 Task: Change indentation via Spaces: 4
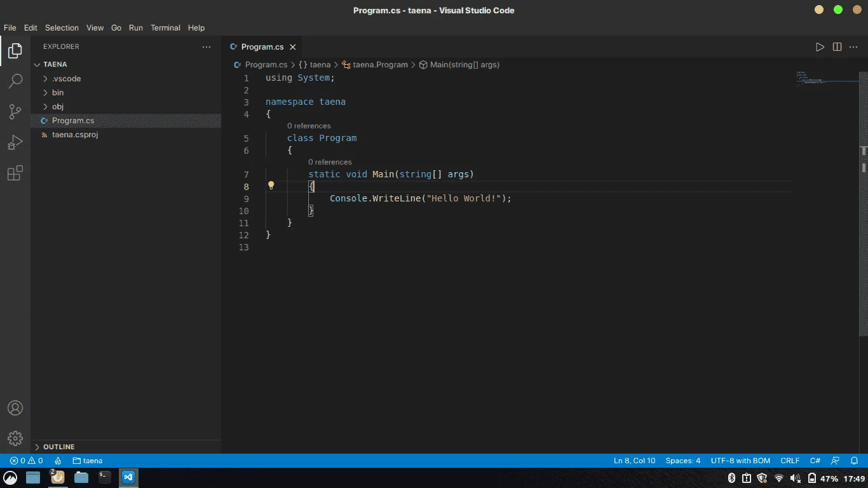[683, 461]
